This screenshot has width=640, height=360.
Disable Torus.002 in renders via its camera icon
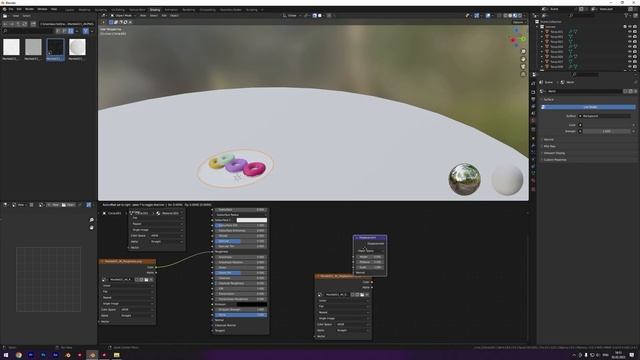[635, 36]
